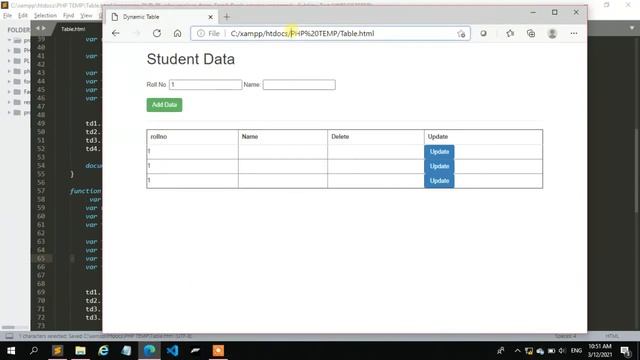Click the browser address bar URL
The height and width of the screenshot is (360, 640).
click(x=302, y=33)
